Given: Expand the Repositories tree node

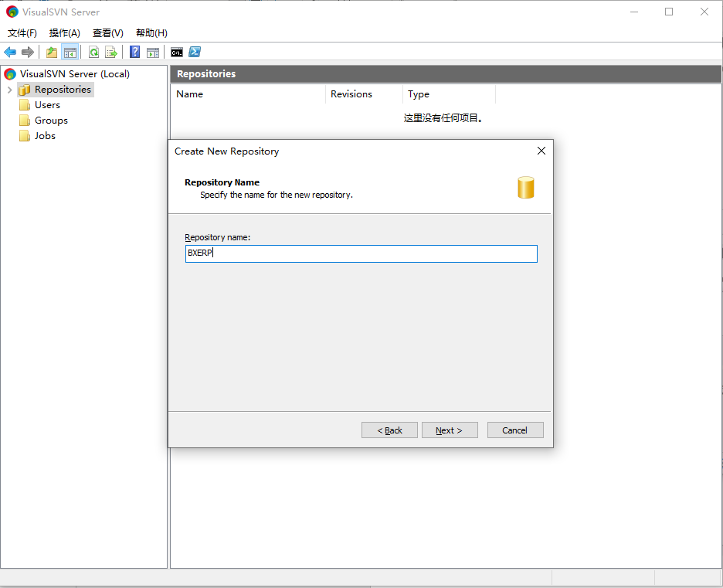Looking at the screenshot, I should (x=10, y=90).
